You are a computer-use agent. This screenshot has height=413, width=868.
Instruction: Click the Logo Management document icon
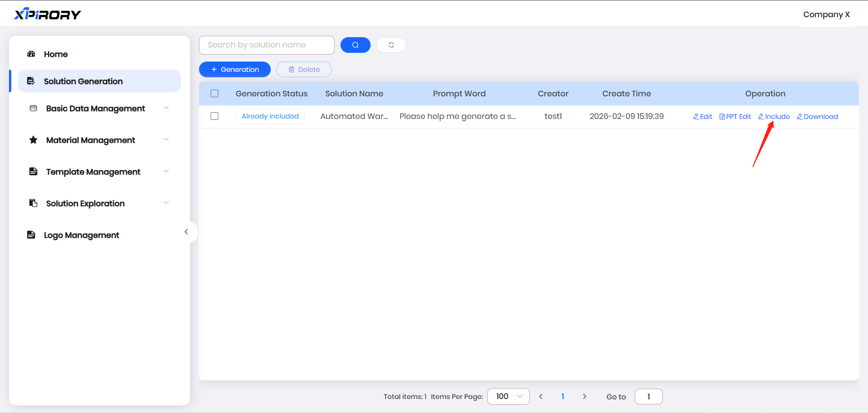tap(31, 235)
